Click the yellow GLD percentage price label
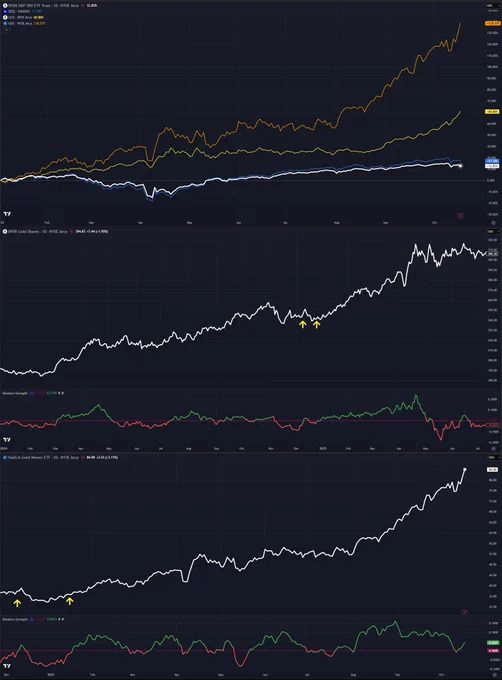Screen dimensions: 502x680 [492, 111]
